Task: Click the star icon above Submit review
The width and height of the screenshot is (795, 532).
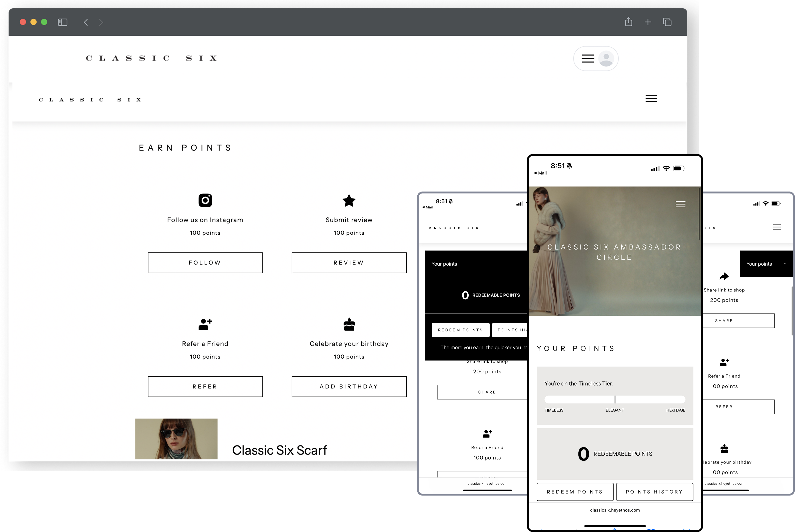Action: tap(349, 200)
